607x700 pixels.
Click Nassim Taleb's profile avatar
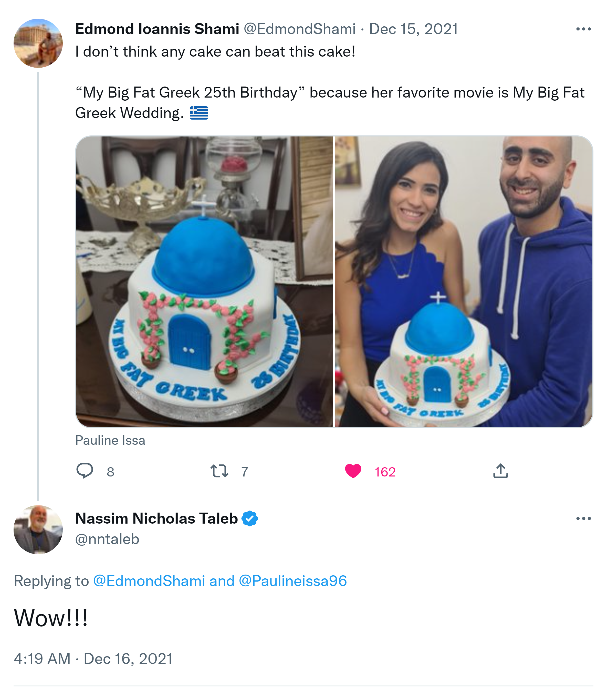38,530
